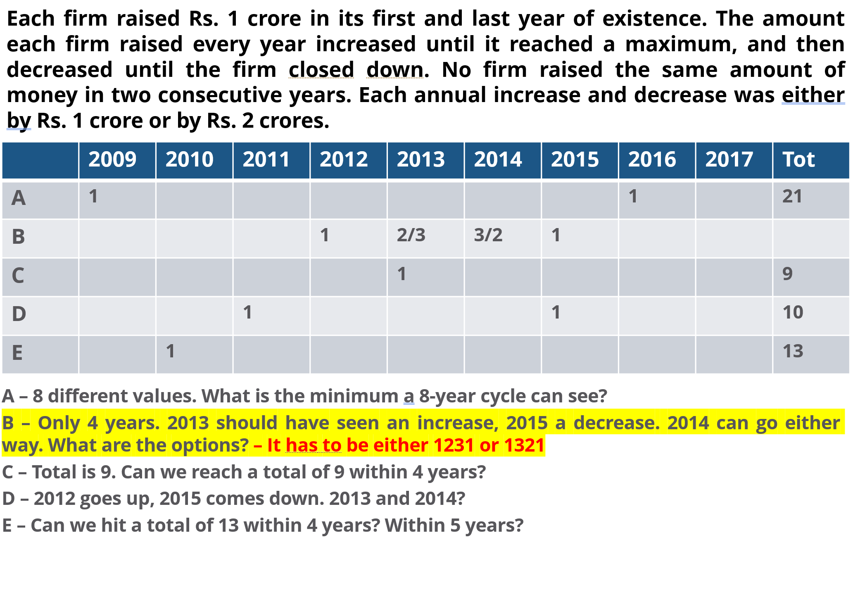Click firm D's 2011 cell showing 1

pos(271,316)
